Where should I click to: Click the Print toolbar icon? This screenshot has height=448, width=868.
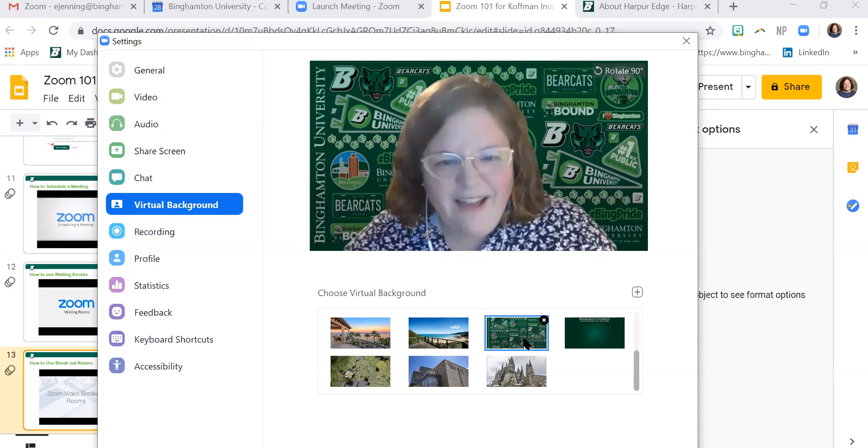91,123
